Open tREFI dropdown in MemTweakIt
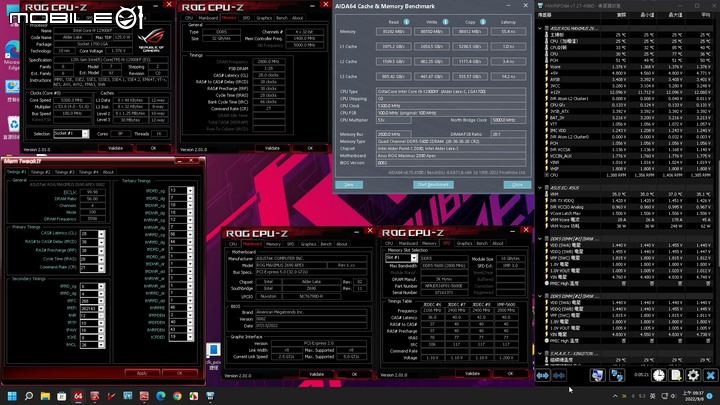The width and height of the screenshot is (720, 405). [101, 309]
